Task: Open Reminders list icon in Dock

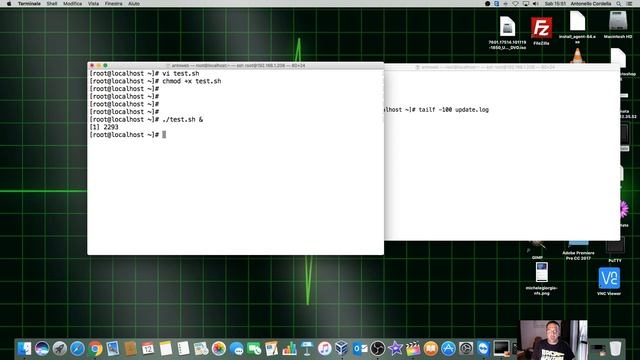Action: coord(183,349)
